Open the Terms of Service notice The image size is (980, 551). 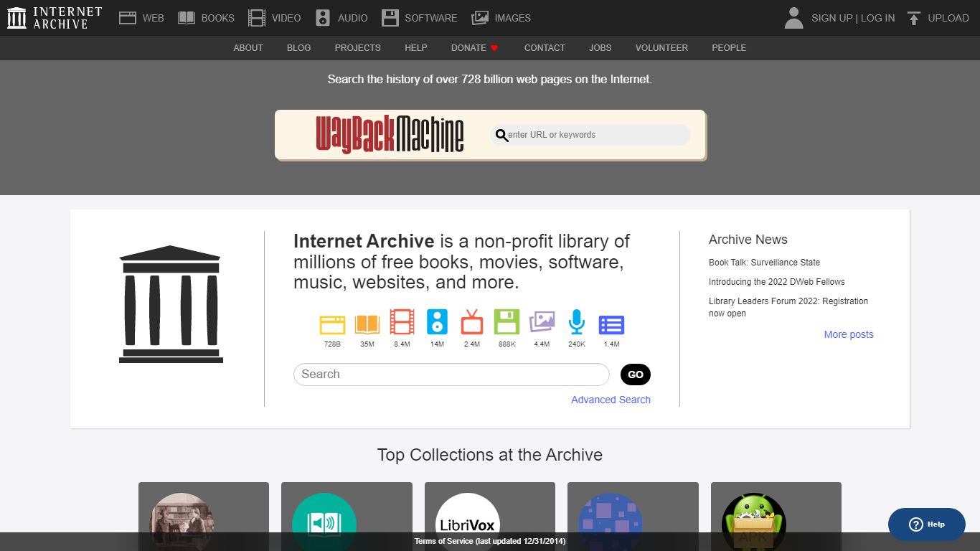(490, 541)
